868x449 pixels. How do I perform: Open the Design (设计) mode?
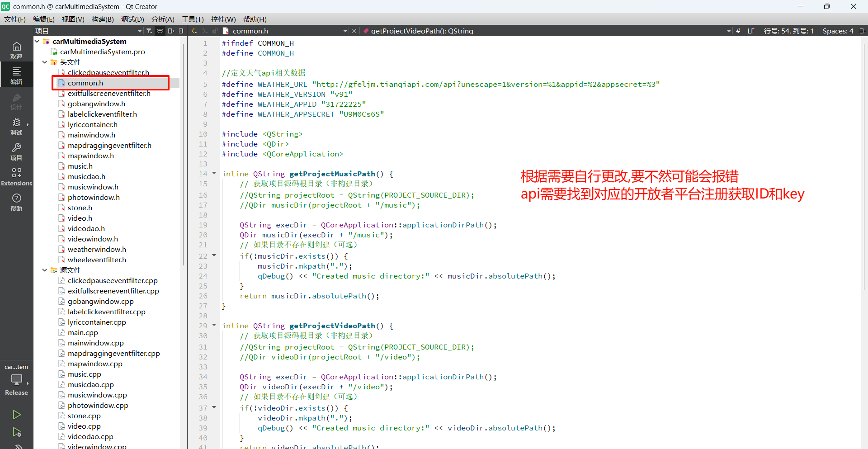coord(16,101)
